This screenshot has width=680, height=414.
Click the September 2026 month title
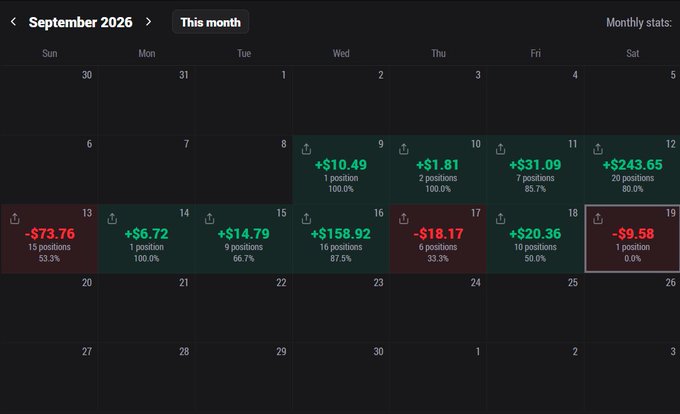81,22
